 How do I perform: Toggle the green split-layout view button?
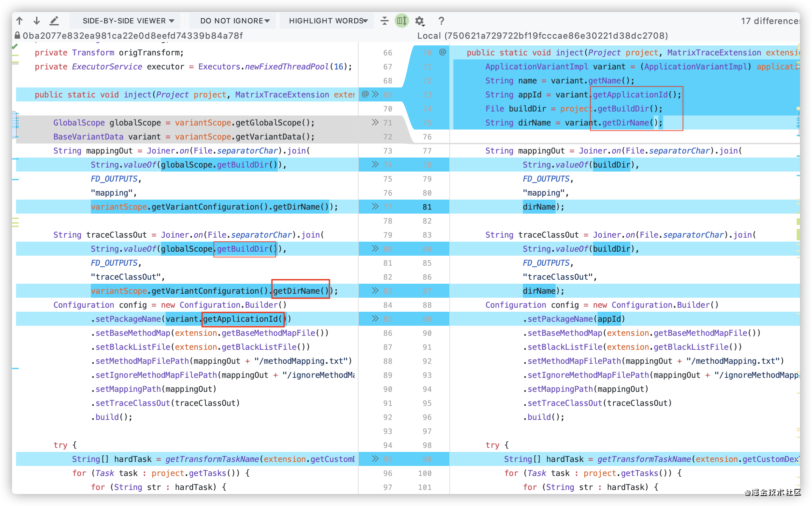(x=402, y=21)
